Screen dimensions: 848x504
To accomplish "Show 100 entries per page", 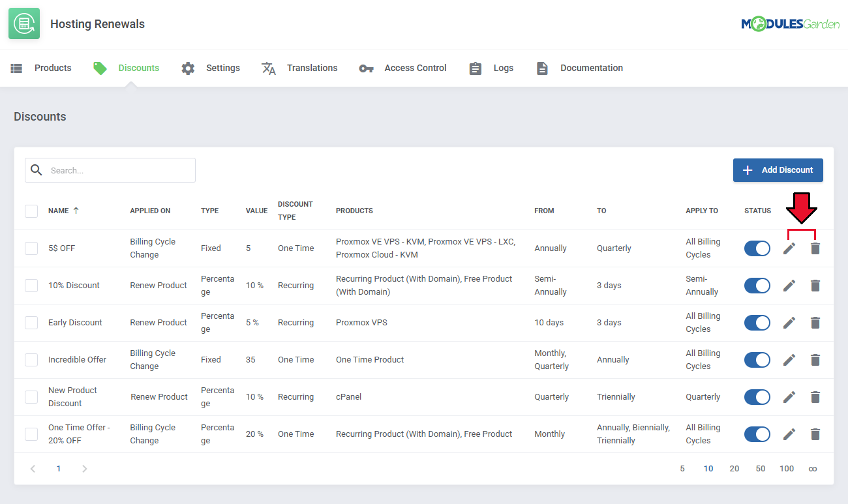I will pos(787,469).
